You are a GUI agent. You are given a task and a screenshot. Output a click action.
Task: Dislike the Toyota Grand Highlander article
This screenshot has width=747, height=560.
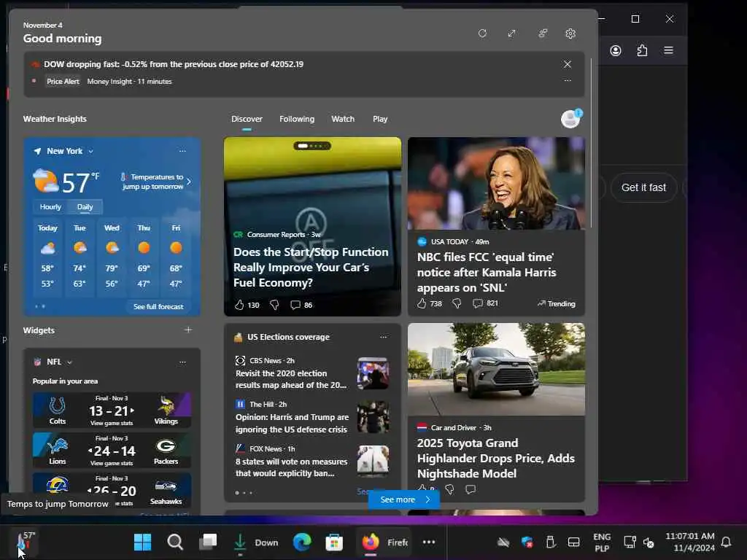(449, 489)
